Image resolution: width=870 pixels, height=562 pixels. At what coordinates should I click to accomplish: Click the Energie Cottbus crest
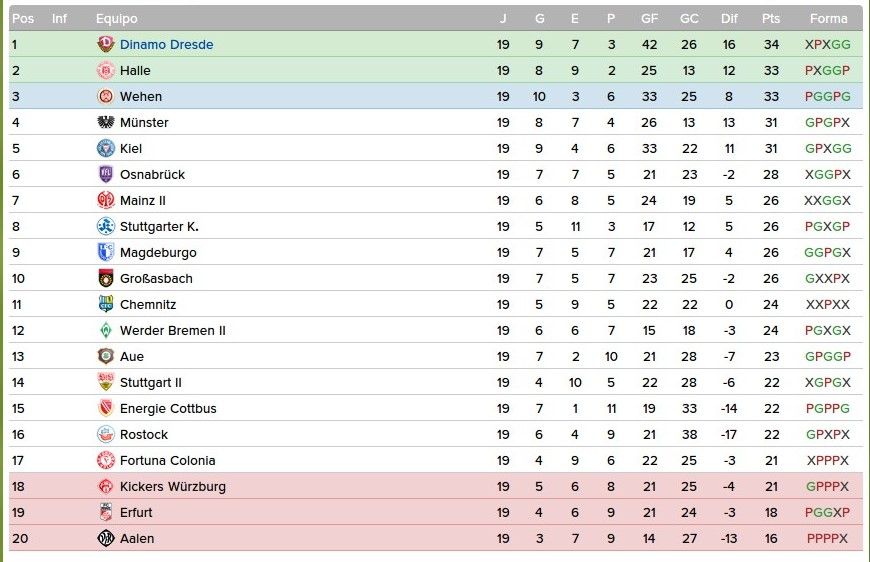[105, 408]
